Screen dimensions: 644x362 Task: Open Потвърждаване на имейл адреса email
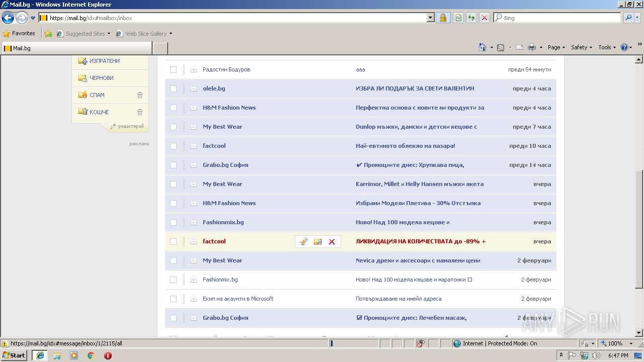click(x=398, y=299)
